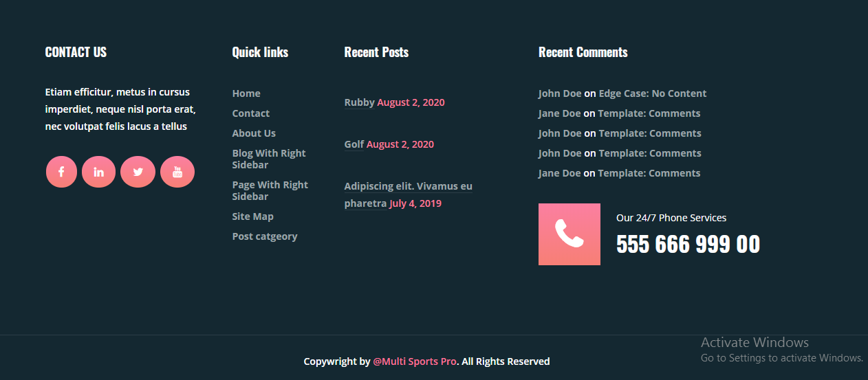Open Blog With Right Sidebar link

click(x=269, y=159)
